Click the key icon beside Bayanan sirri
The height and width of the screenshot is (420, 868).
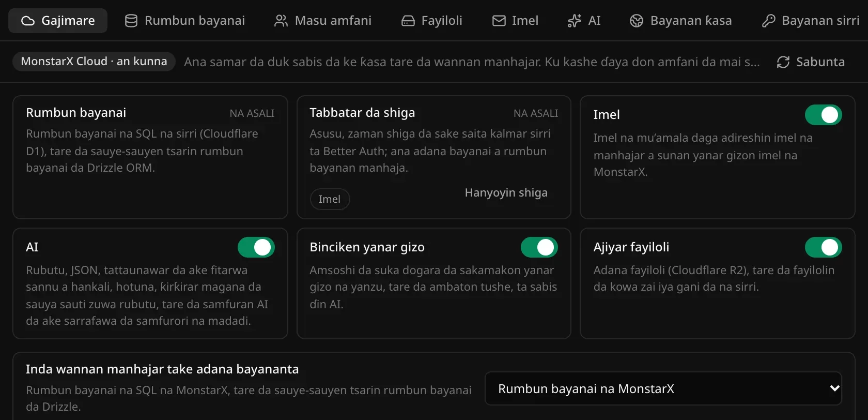coord(768,21)
